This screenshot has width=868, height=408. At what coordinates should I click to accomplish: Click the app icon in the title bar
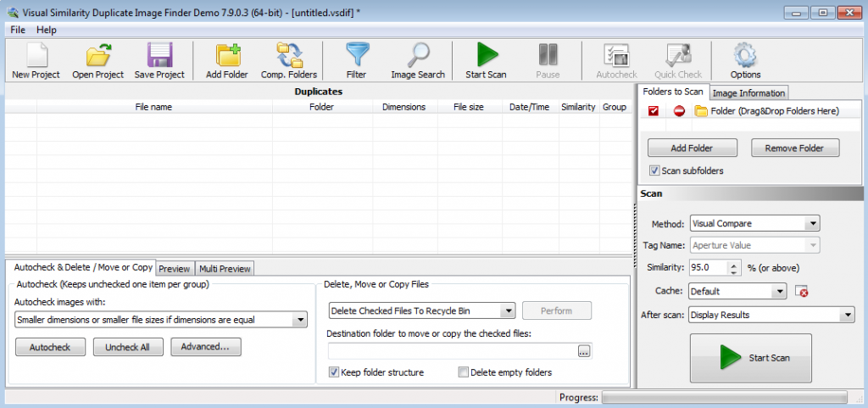12,13
